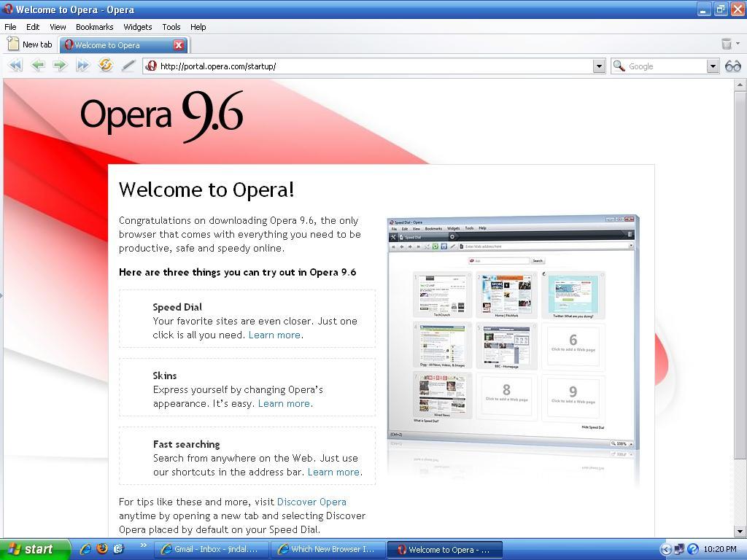Click Learn more under Speed Dial
Image resolution: width=747 pixels, height=560 pixels.
pos(274,335)
